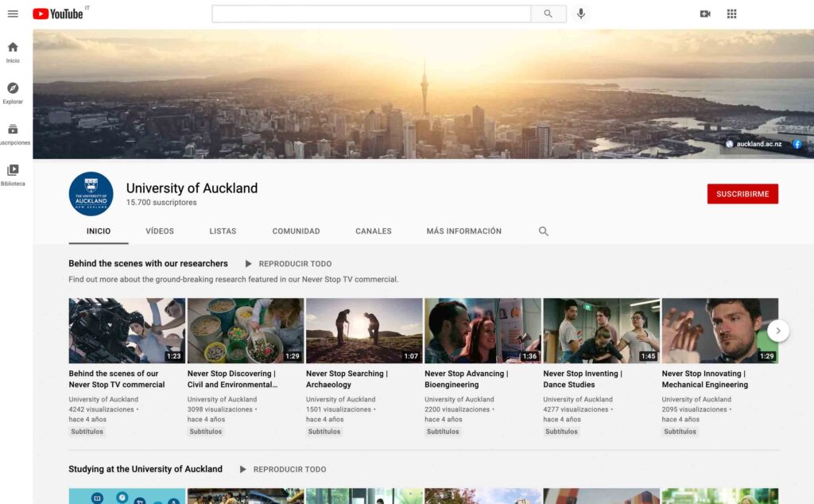
Task: Open the CANALES tab
Action: click(374, 231)
